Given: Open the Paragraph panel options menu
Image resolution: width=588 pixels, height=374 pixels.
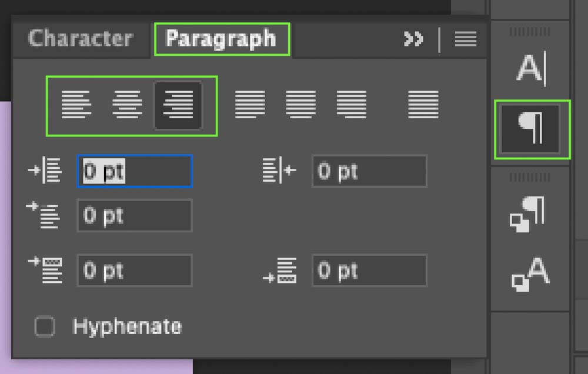Looking at the screenshot, I should (x=465, y=39).
